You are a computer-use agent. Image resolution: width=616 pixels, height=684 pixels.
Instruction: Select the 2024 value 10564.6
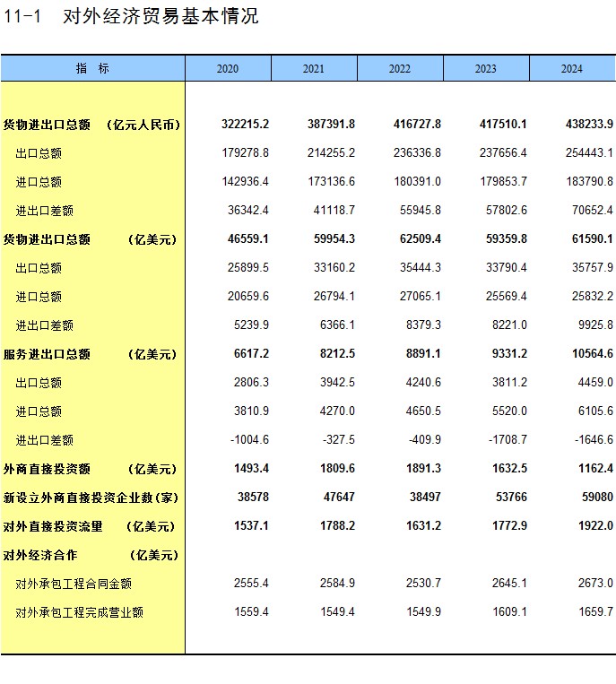click(x=591, y=354)
